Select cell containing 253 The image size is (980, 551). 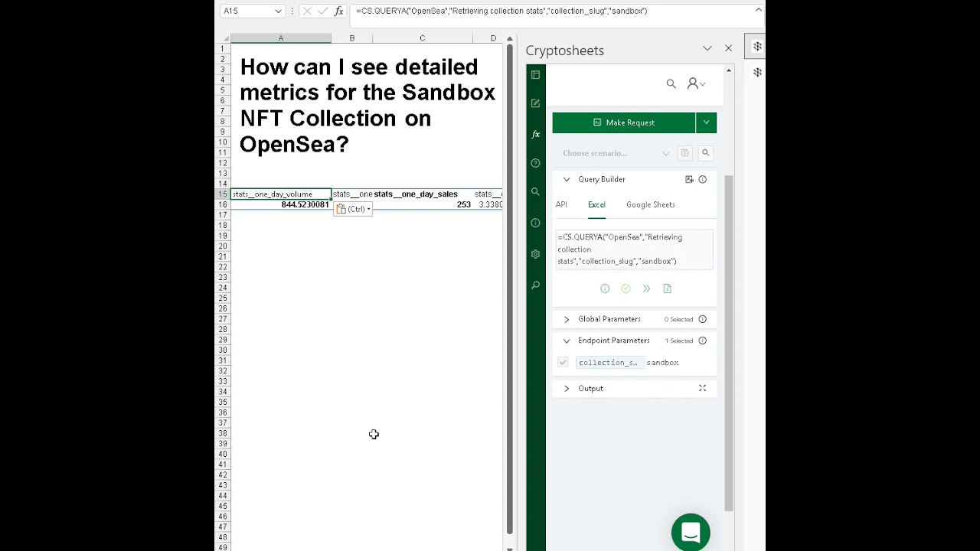click(422, 204)
